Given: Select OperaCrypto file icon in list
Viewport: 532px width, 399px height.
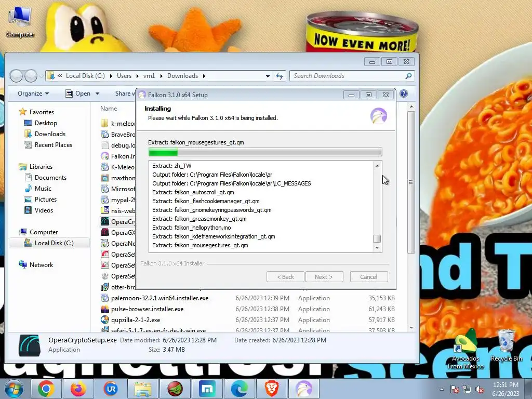Looking at the screenshot, I should tap(105, 221).
